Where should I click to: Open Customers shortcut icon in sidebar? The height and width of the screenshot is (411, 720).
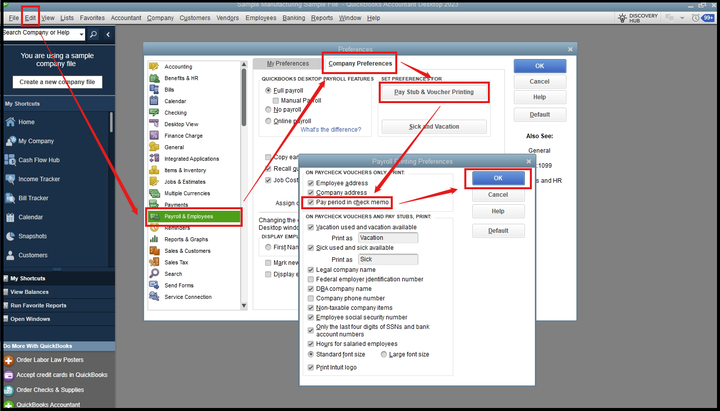[x=10, y=255]
